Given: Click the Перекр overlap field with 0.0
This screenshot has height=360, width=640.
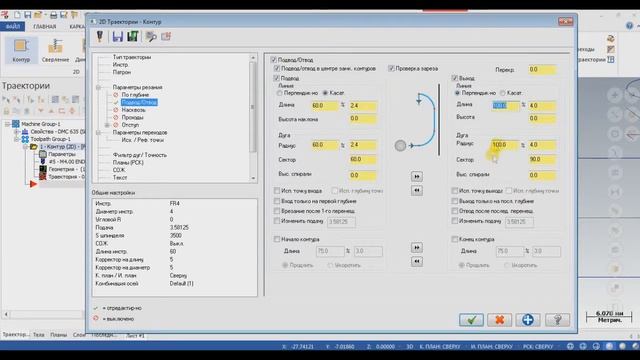Looking at the screenshot, I should (x=542, y=69).
